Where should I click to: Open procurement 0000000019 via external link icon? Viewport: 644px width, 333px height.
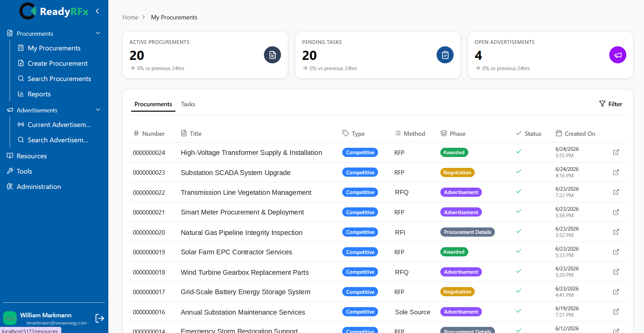(616, 252)
